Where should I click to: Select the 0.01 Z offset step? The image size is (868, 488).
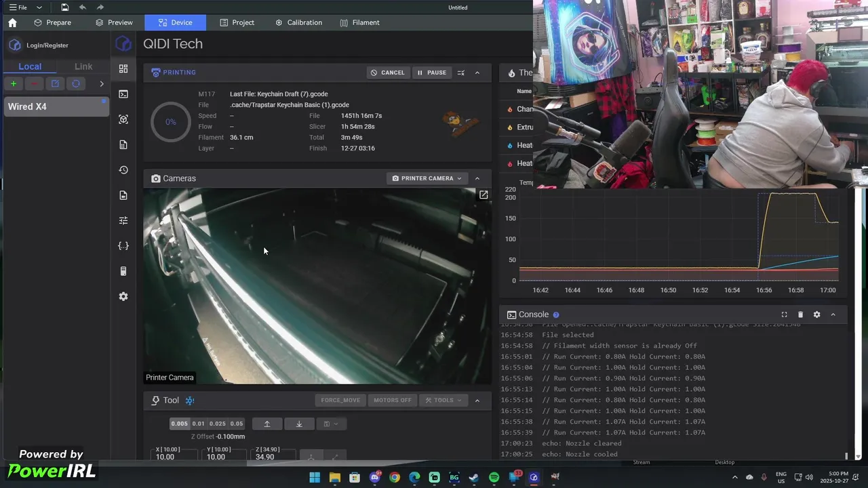tap(198, 424)
